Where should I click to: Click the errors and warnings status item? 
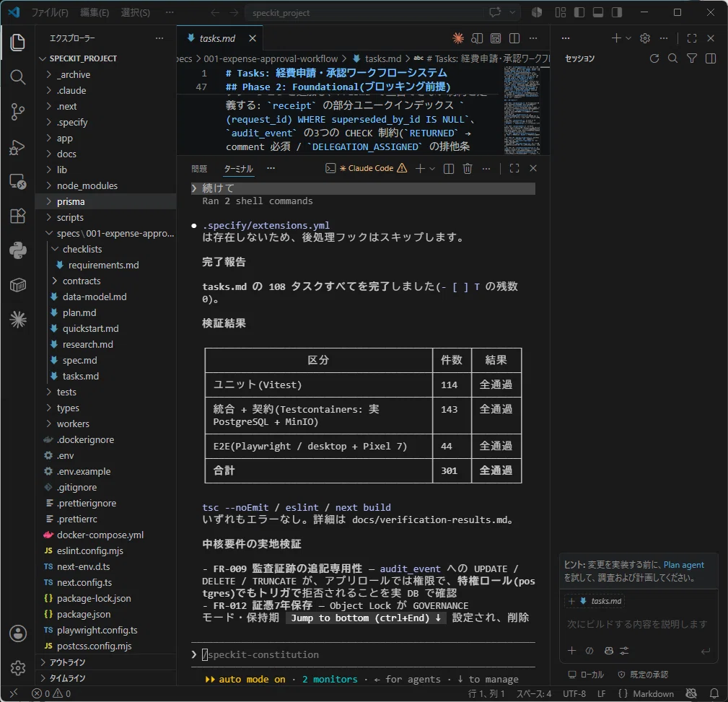tap(51, 693)
